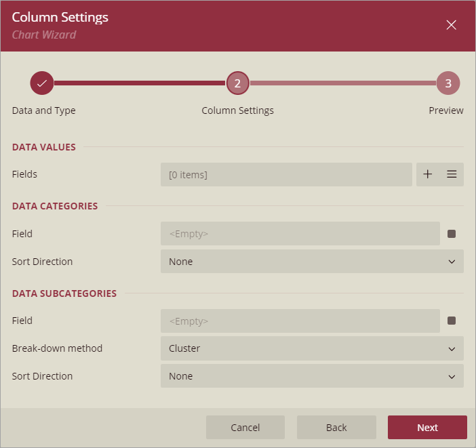The height and width of the screenshot is (448, 476).
Task: Click the Fields label
Action: click(x=24, y=174)
